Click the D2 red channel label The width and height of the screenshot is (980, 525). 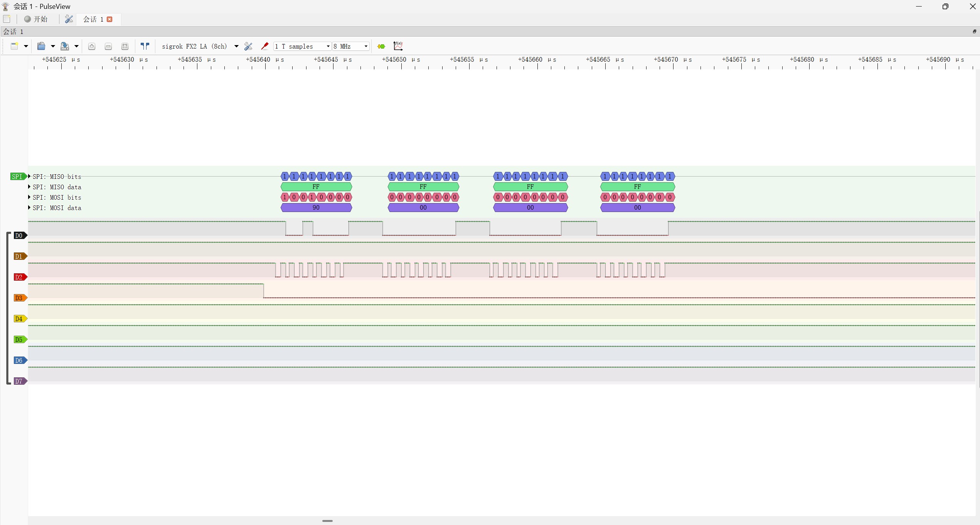[19, 277]
